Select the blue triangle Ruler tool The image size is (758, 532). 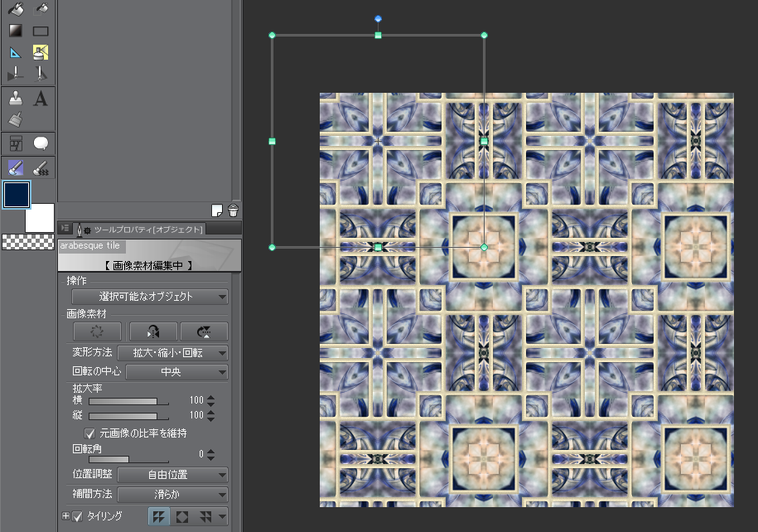(x=16, y=52)
